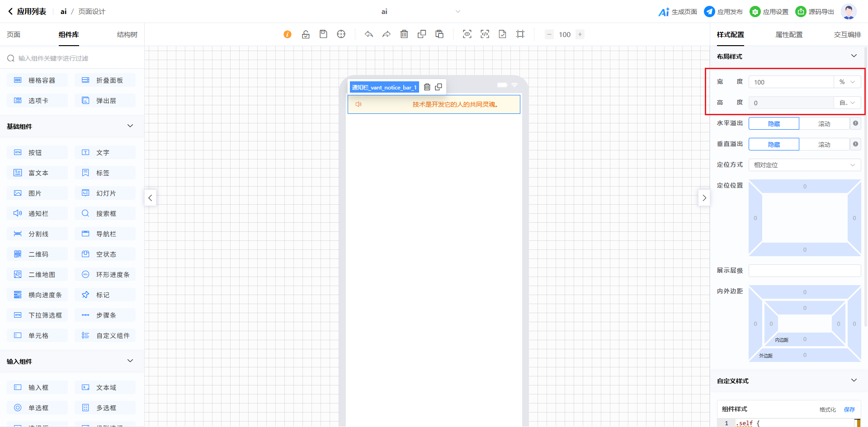Click the trash delete icon in top toolbar

404,34
